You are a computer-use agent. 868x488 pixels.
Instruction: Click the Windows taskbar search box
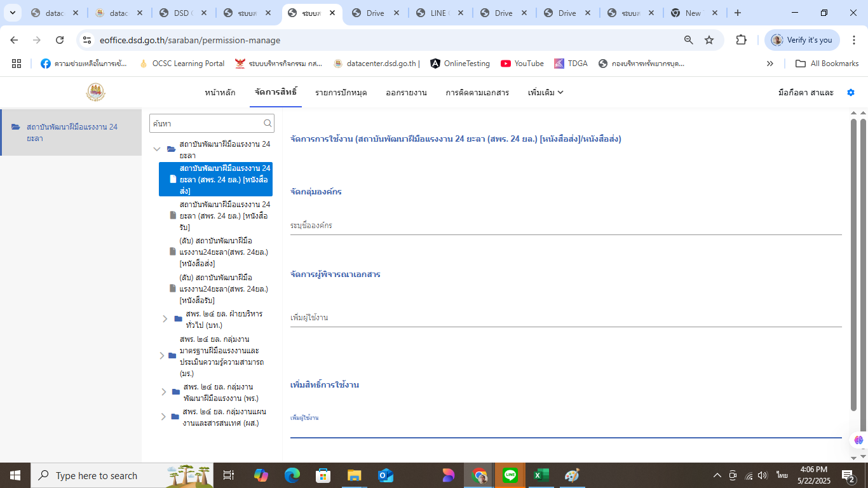coord(122,475)
